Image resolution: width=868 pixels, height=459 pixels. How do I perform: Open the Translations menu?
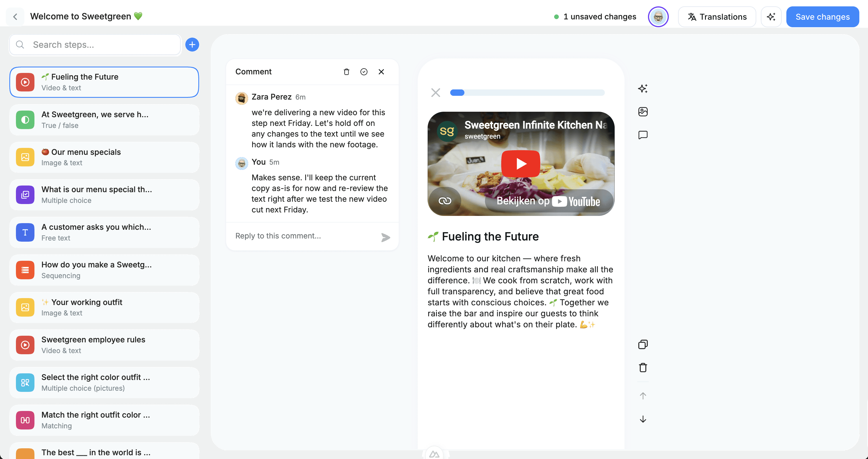pyautogui.click(x=717, y=16)
